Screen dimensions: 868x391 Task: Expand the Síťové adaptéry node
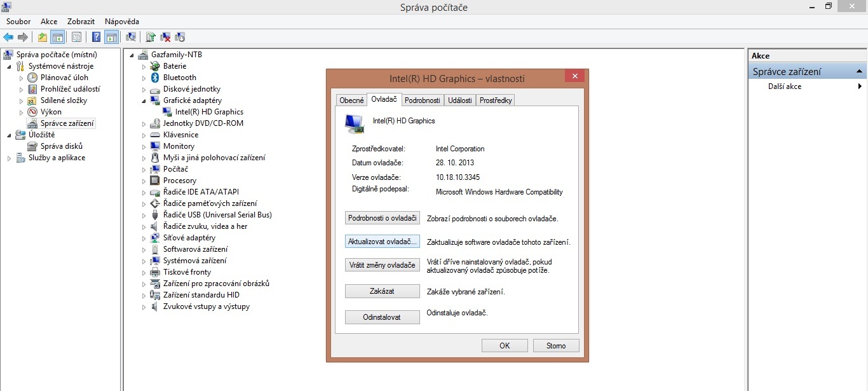tap(144, 238)
